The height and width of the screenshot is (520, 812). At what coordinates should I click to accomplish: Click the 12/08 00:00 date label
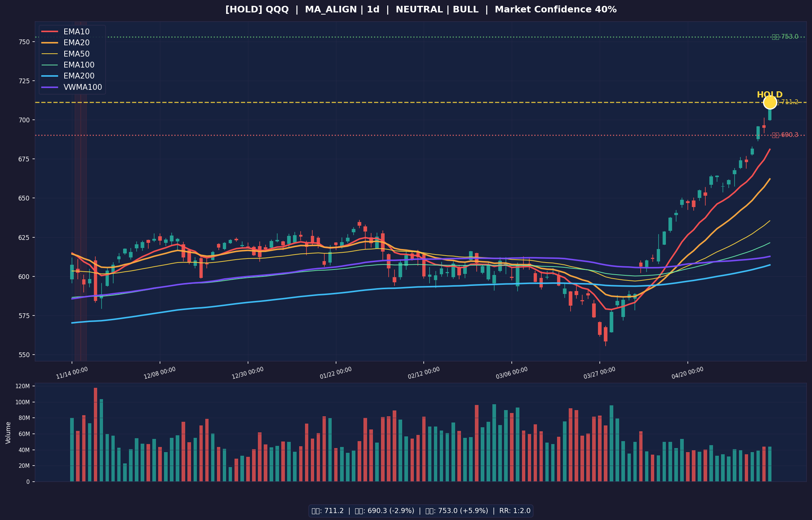coord(160,373)
